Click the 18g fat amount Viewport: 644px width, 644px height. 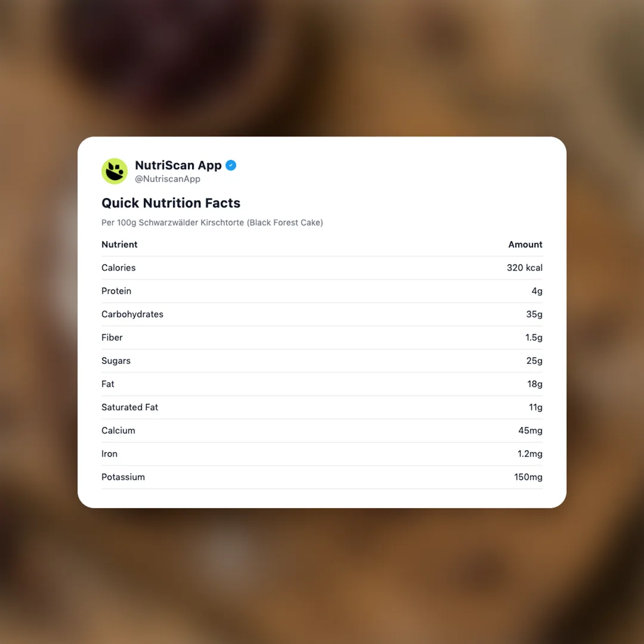(x=534, y=384)
